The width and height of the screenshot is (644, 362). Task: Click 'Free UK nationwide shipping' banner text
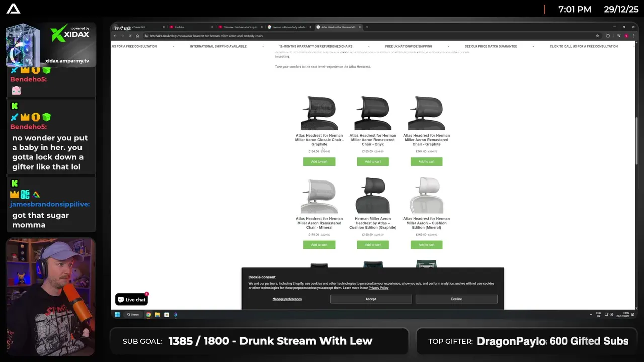click(x=409, y=46)
